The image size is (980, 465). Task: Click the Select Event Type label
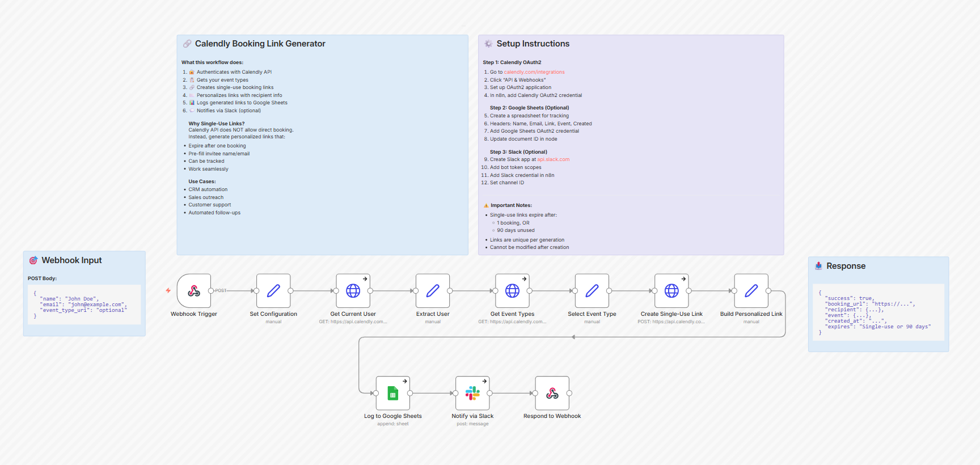point(592,314)
